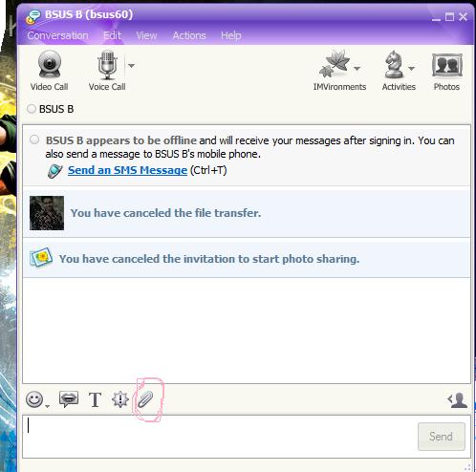Expand the Activities dropdown arrow

(411, 68)
